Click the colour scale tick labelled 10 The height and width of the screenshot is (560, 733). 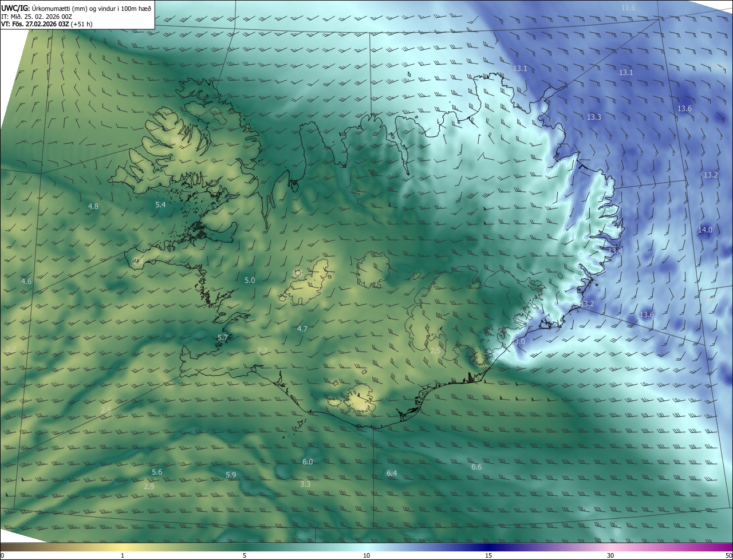pyautogui.click(x=366, y=556)
